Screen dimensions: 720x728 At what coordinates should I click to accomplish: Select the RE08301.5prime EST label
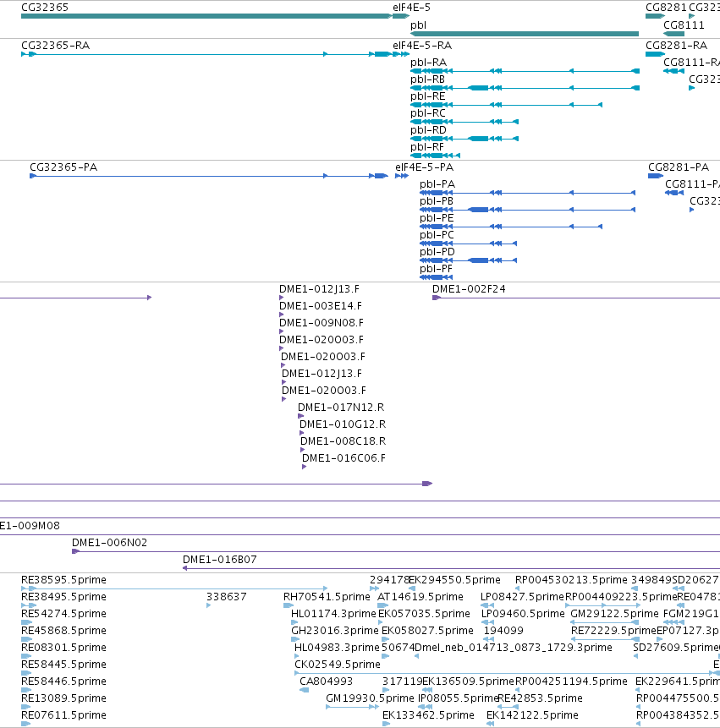[x=63, y=647]
